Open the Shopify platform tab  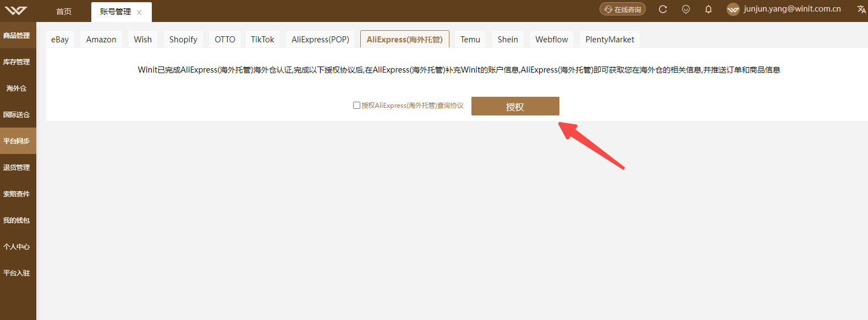coord(183,40)
